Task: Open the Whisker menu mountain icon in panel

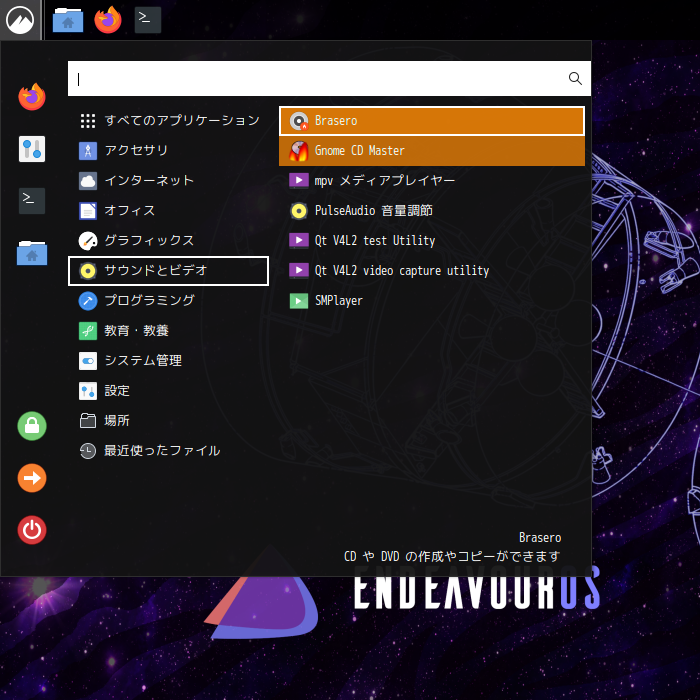Action: (x=20, y=20)
